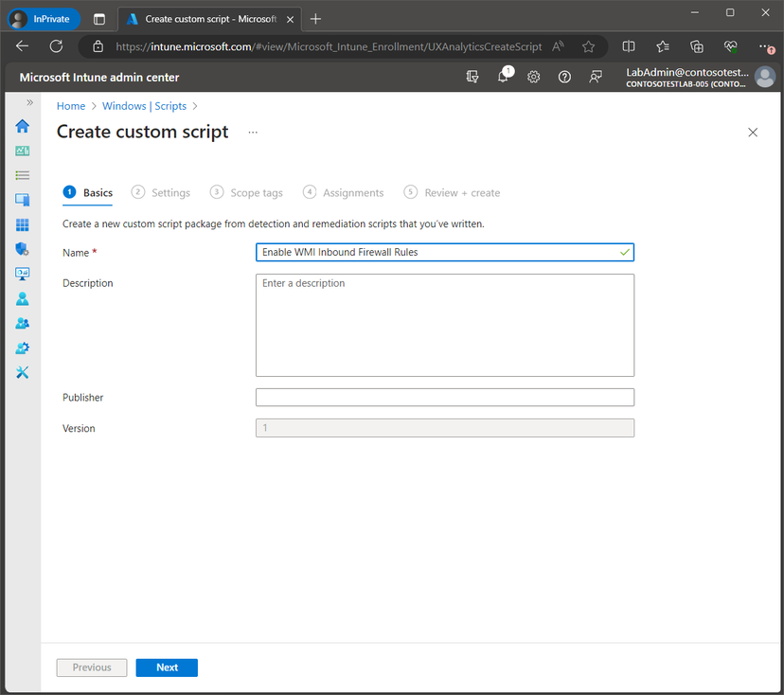Open All services list icon
This screenshot has width=784, height=695.
(x=22, y=175)
